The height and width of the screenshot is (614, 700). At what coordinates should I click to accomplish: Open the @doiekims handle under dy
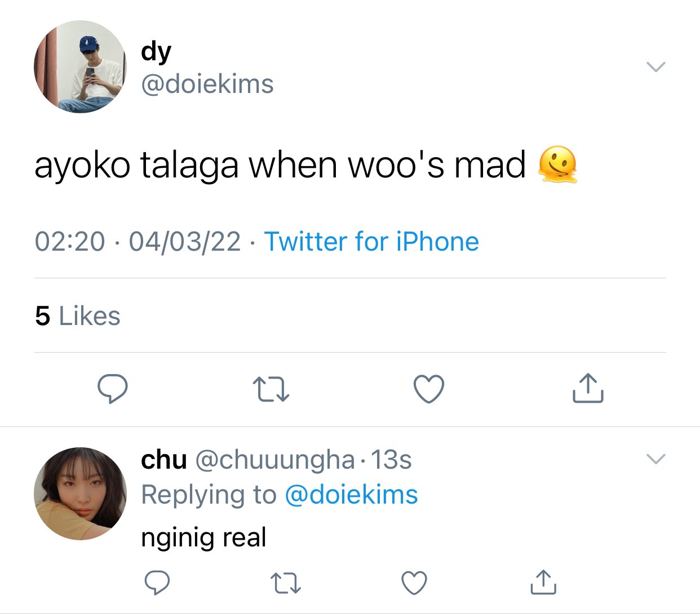207,84
